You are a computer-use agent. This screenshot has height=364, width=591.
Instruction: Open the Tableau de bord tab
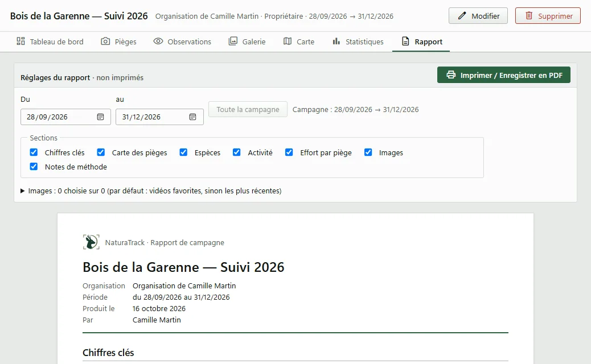click(x=50, y=42)
